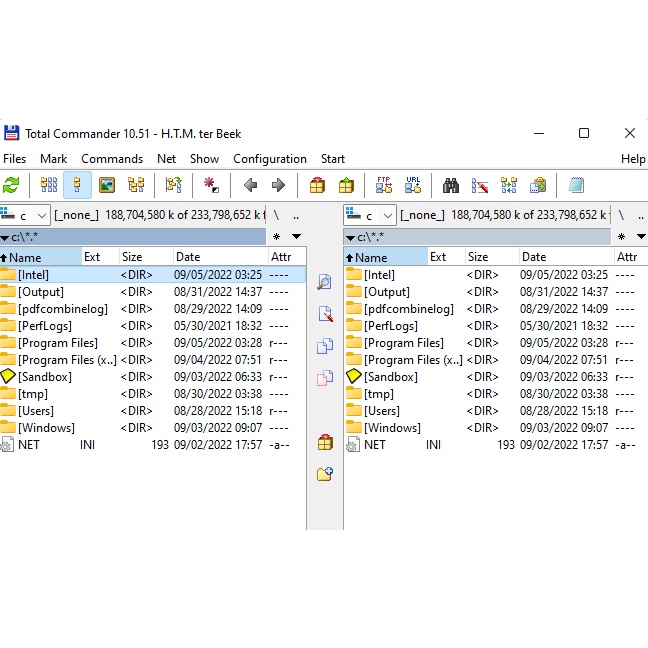Click the View file magnifier icon in middle bar
This screenshot has width=648, height=648.
coord(324,283)
